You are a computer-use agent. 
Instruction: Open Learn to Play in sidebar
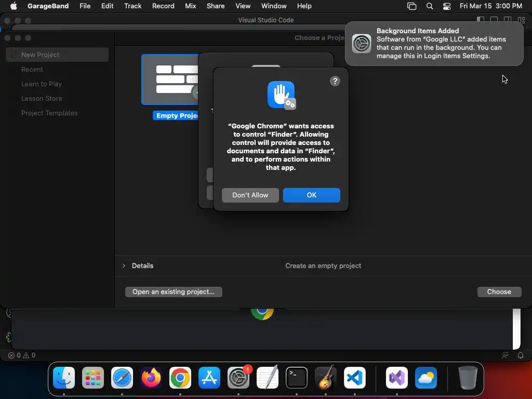click(x=42, y=84)
